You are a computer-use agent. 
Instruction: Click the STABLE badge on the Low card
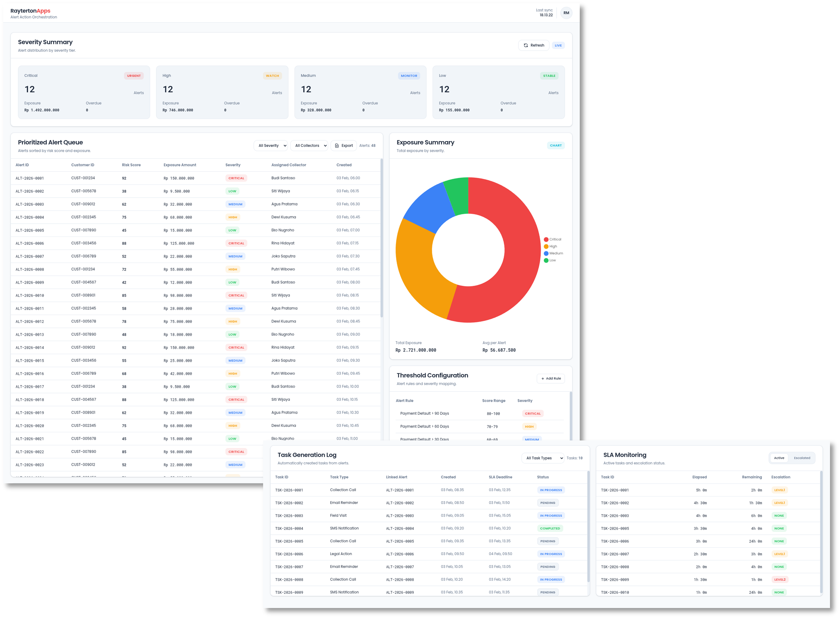[x=549, y=76]
